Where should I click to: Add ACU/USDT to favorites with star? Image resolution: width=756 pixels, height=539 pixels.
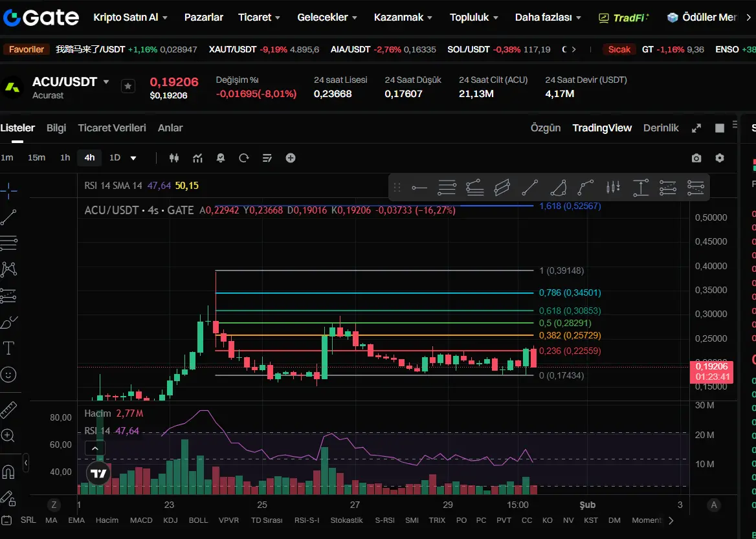click(128, 86)
